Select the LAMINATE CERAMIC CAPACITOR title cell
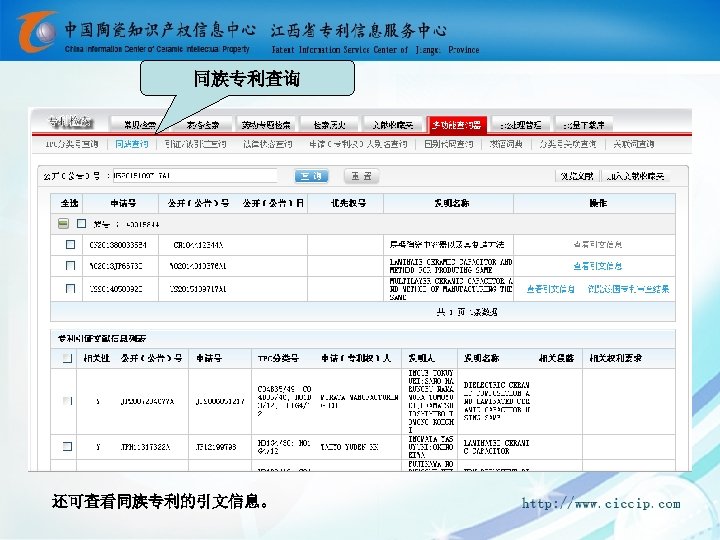Screen dimensions: 720x540 450,266
